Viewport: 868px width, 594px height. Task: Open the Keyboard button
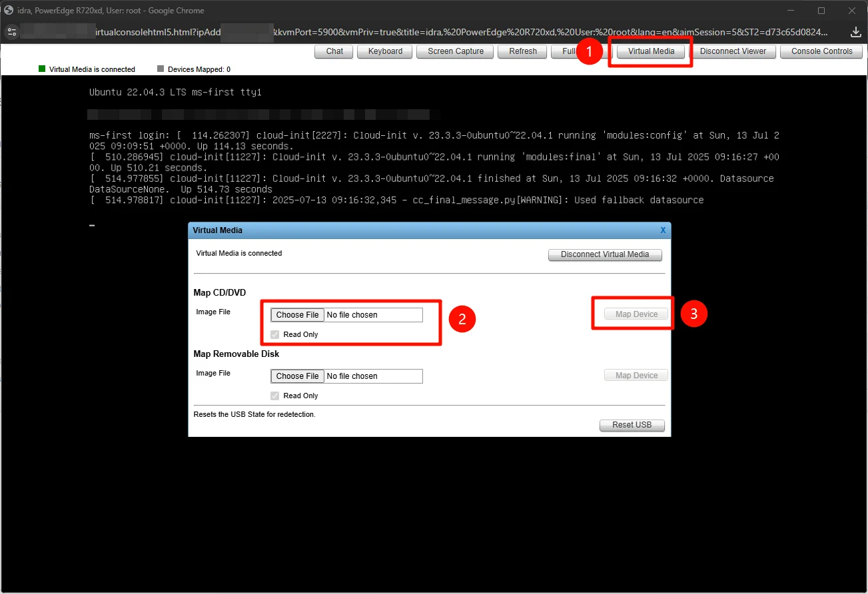[x=385, y=51]
